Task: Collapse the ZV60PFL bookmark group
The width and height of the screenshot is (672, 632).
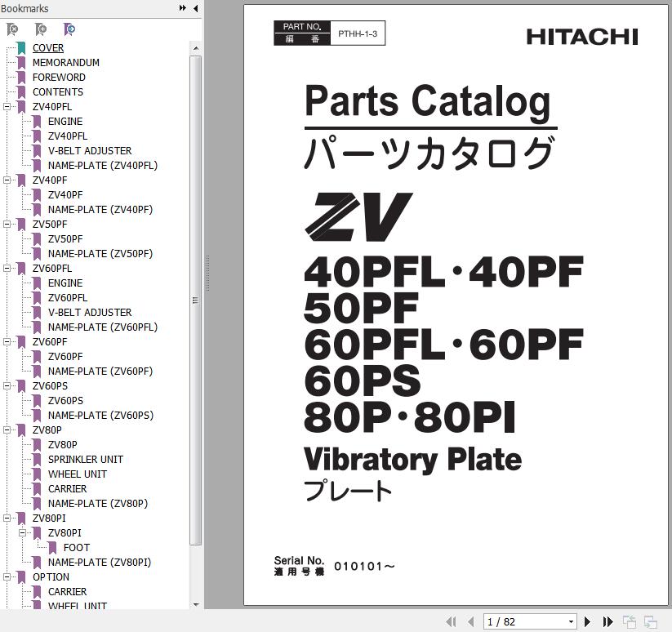Action: [x=7, y=268]
